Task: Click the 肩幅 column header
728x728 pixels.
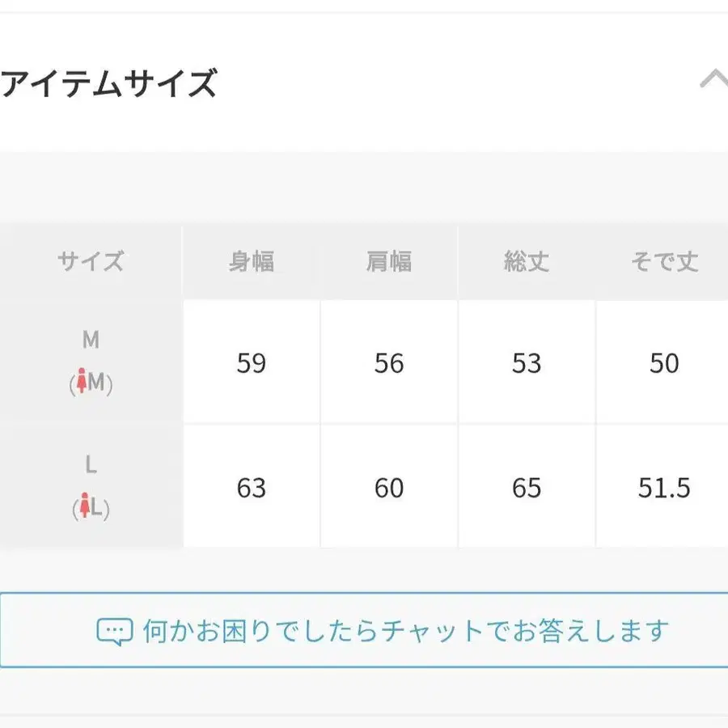Action: click(x=389, y=260)
